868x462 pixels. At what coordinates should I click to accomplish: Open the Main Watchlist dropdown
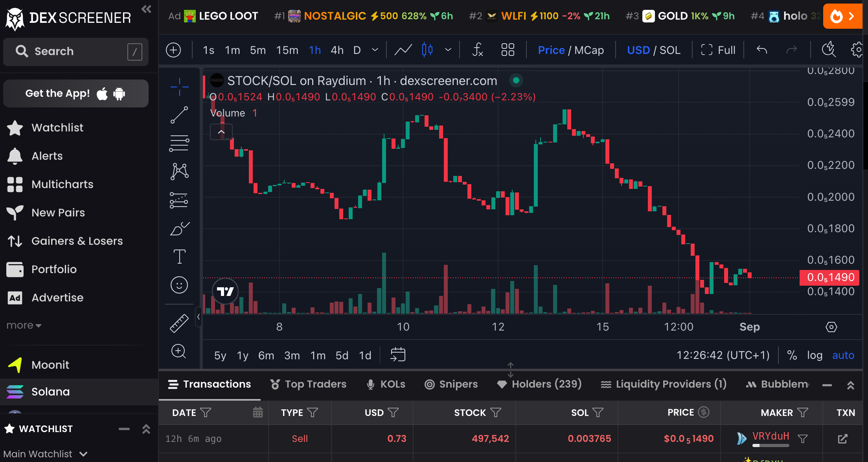(x=46, y=453)
